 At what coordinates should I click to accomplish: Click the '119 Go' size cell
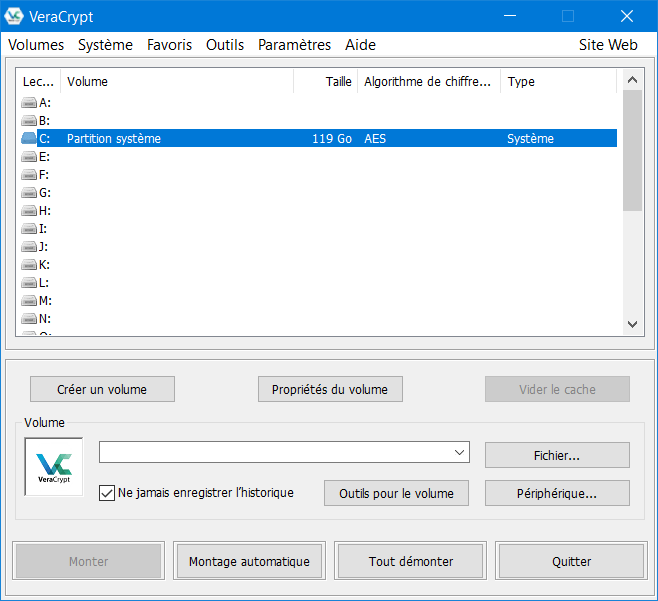click(332, 138)
